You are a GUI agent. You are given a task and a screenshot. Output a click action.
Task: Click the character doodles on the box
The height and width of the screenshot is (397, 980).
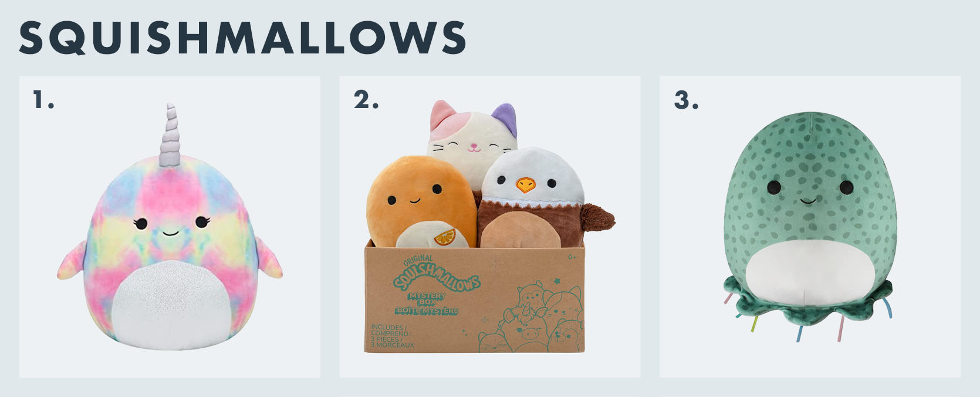point(531,317)
